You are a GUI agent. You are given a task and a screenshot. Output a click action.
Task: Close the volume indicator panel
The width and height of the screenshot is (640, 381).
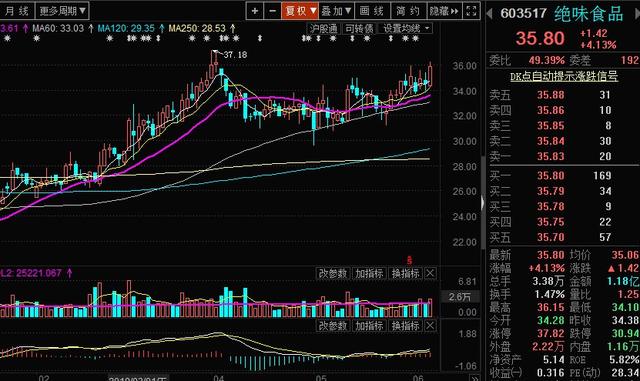click(430, 273)
